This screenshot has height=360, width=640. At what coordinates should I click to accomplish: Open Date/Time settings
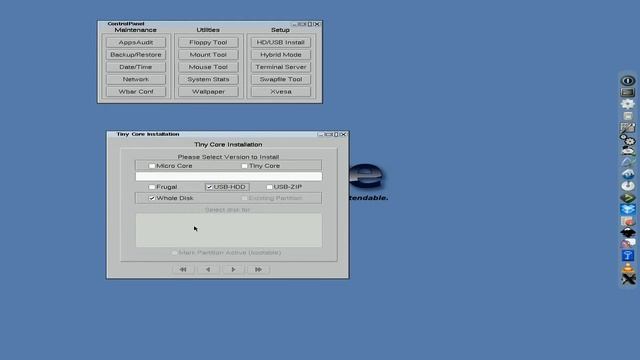[x=136, y=67]
